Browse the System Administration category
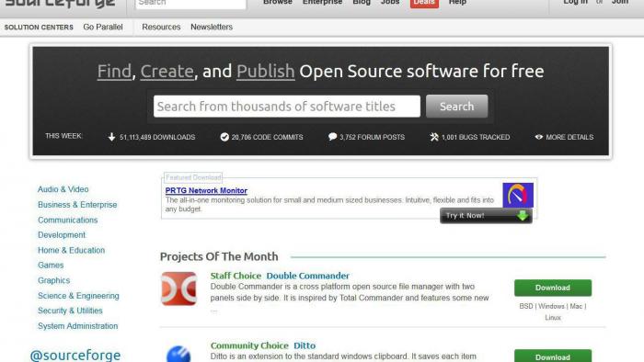This screenshot has width=644, height=362. [x=77, y=326]
